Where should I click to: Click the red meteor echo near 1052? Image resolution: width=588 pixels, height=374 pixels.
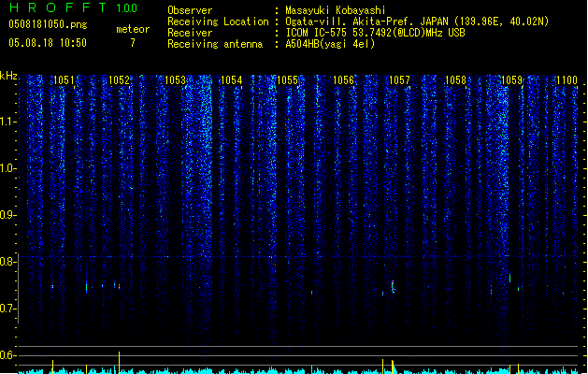[x=120, y=286]
